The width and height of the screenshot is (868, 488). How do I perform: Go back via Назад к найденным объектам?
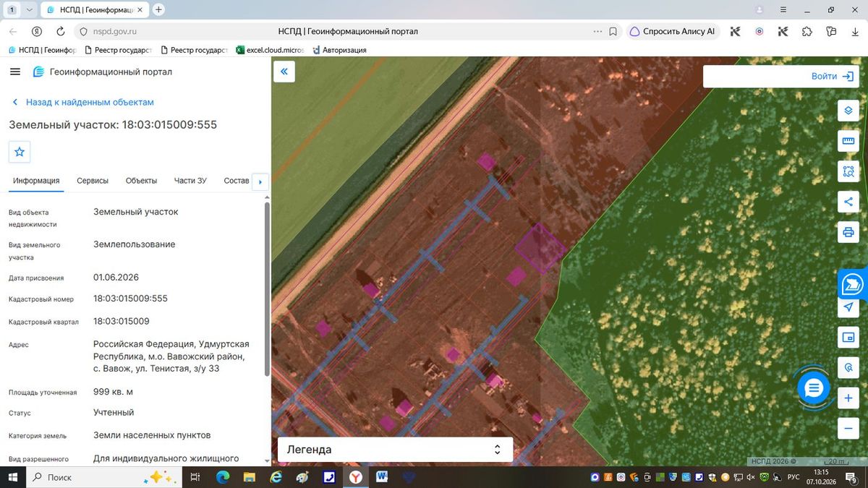[x=83, y=103]
